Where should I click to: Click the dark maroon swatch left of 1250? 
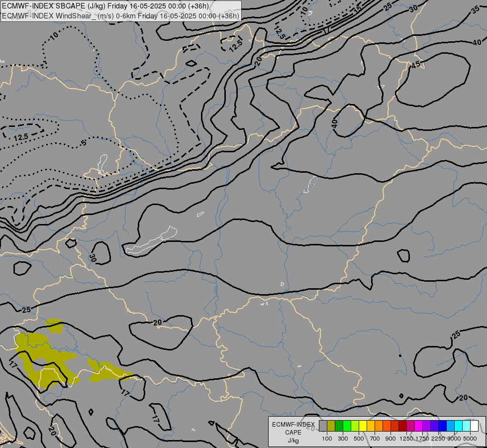tap(403, 426)
